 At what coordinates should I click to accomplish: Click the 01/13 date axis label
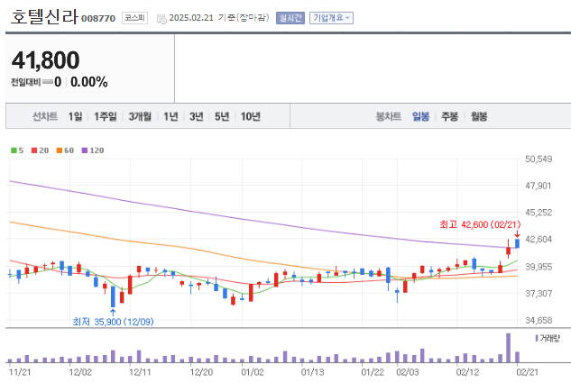pyautogui.click(x=312, y=372)
